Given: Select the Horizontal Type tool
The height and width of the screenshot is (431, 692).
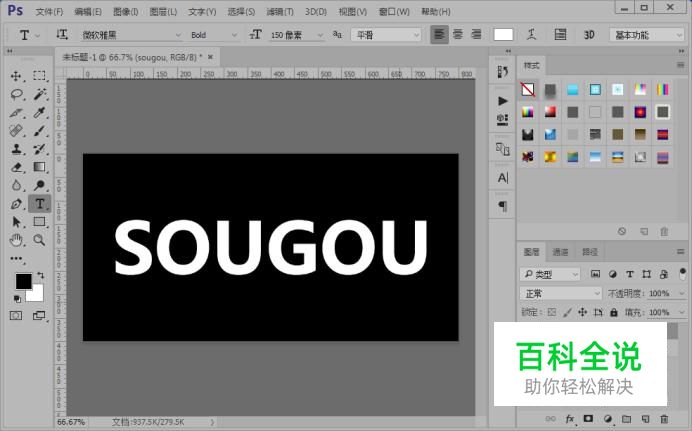Looking at the screenshot, I should pos(39,203).
